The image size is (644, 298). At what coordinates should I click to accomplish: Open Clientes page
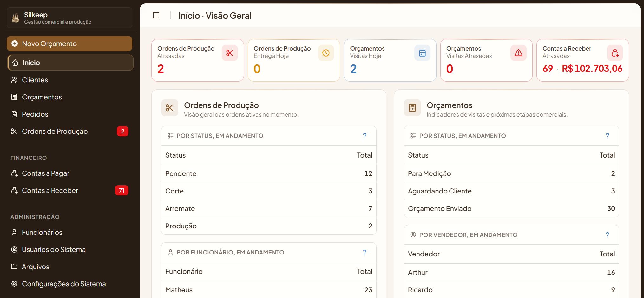pyautogui.click(x=69, y=80)
